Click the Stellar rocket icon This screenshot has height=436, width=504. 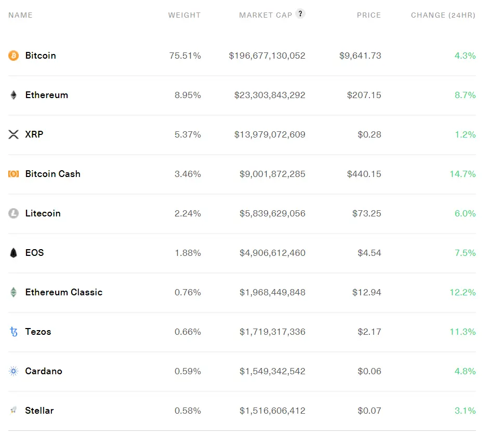click(14, 411)
